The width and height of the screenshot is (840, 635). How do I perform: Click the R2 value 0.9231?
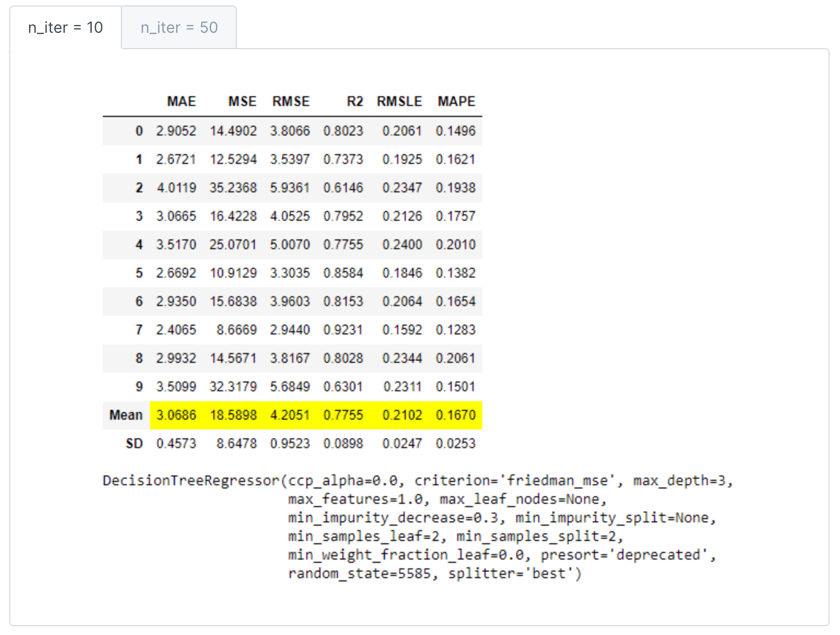[x=343, y=330]
